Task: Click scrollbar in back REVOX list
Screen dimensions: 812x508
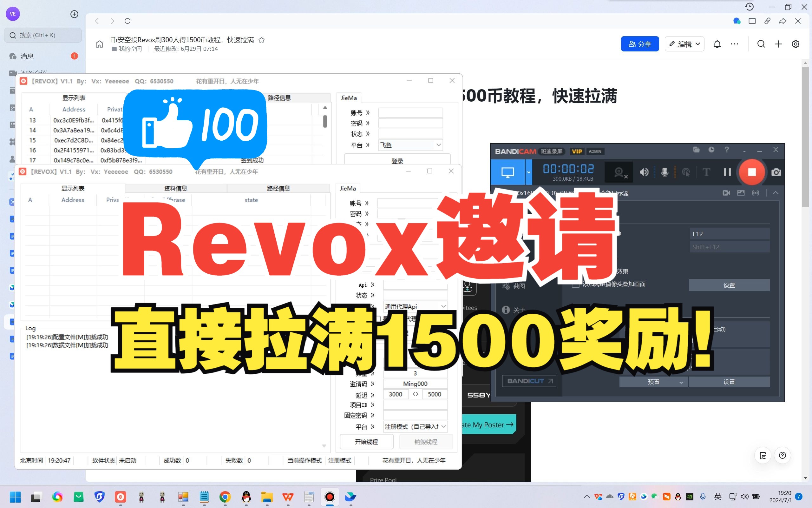Action: tap(325, 121)
